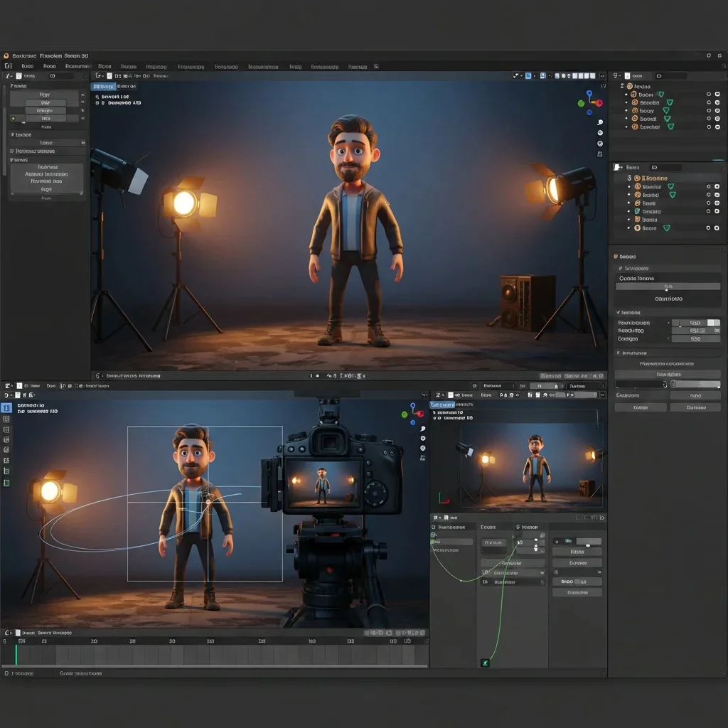Click green triangle icon beside 'boogy' outliner row
The height and width of the screenshot is (728, 728).
click(x=665, y=110)
